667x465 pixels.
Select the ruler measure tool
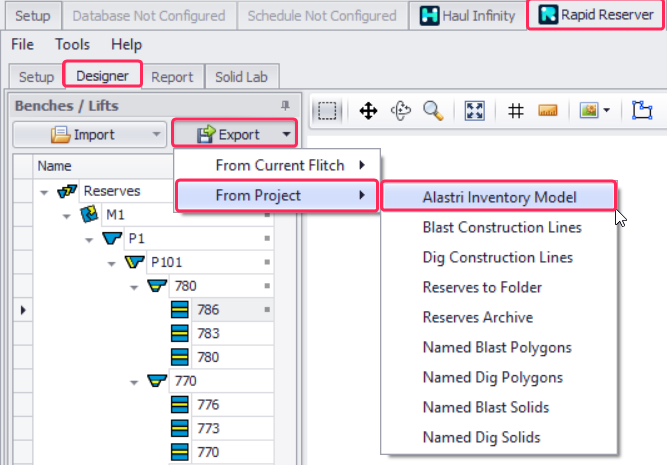[x=548, y=111]
